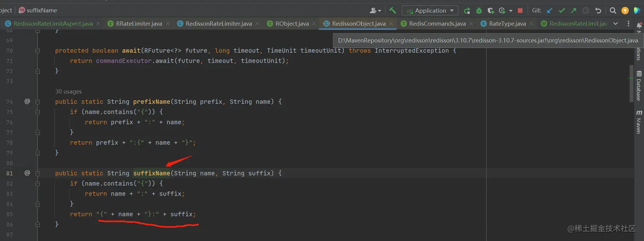The height and width of the screenshot is (241, 644).
Task: Close the RedisCommands.java tab
Action: (471, 24)
